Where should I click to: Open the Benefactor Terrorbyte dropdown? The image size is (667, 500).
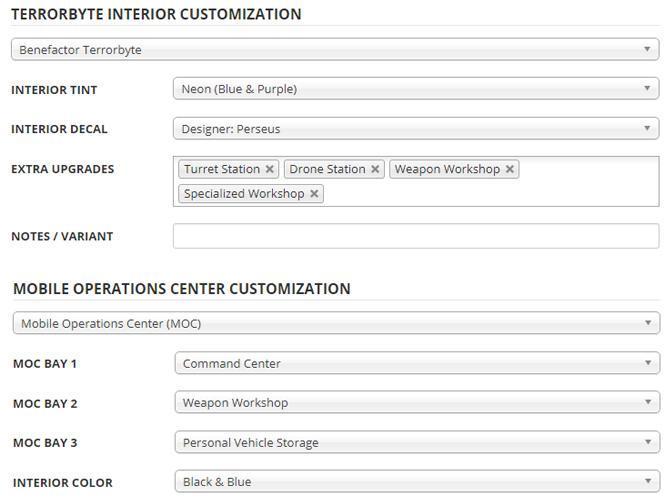coord(335,49)
